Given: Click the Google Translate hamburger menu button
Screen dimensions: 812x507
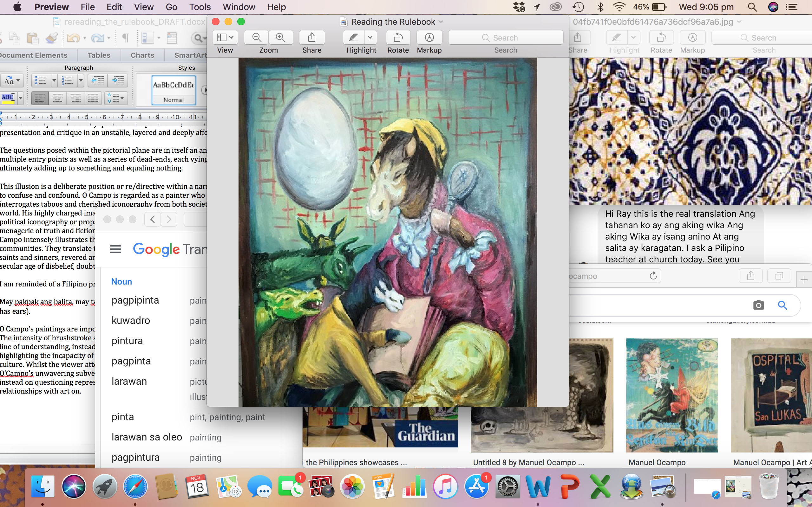Looking at the screenshot, I should pyautogui.click(x=115, y=249).
